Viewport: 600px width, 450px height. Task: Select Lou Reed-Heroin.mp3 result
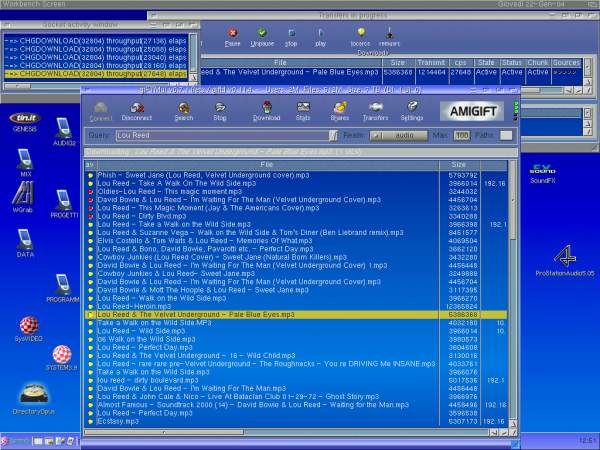(x=296, y=307)
